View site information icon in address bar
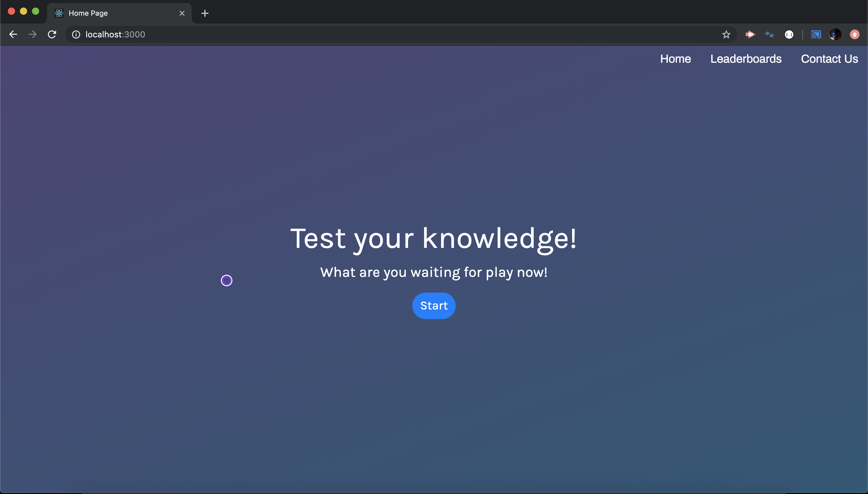 [x=76, y=35]
